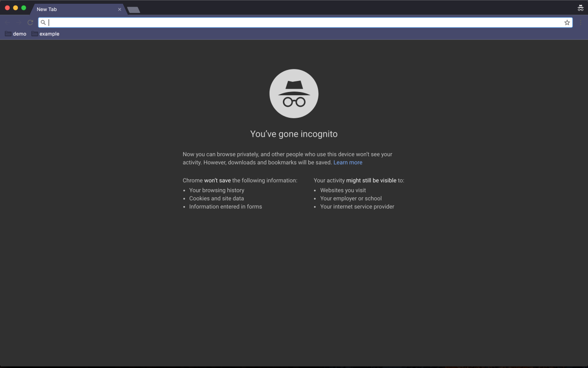Viewport: 588px width, 368px height.
Task: Follow the Learn more link
Action: 348,162
